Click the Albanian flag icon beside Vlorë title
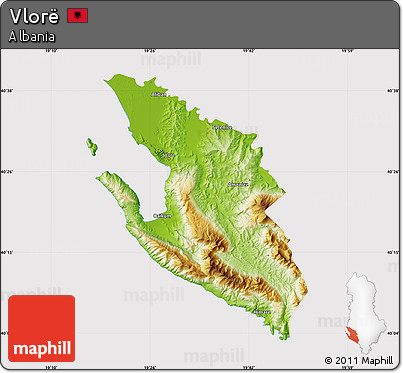The image size is (403, 373). point(78,16)
